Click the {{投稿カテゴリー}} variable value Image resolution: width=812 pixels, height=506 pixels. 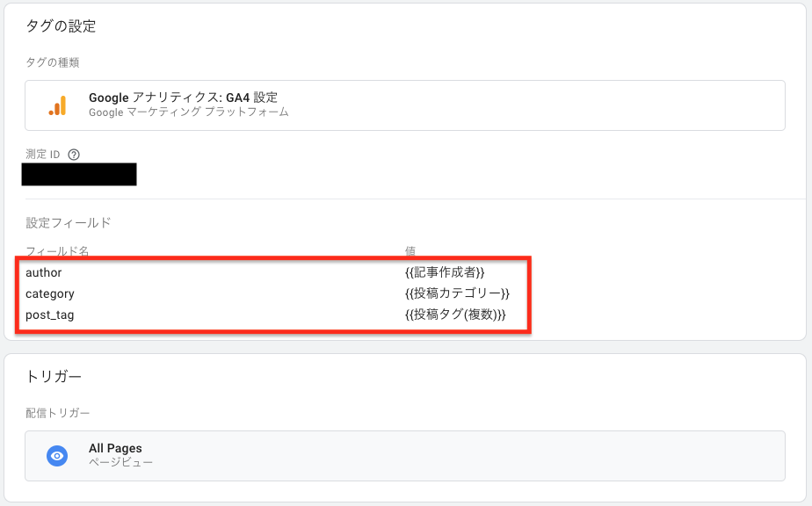click(x=457, y=293)
